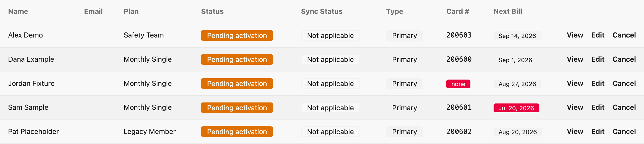Click card number 200601
Screen dimensions: 644x144
[x=459, y=107]
